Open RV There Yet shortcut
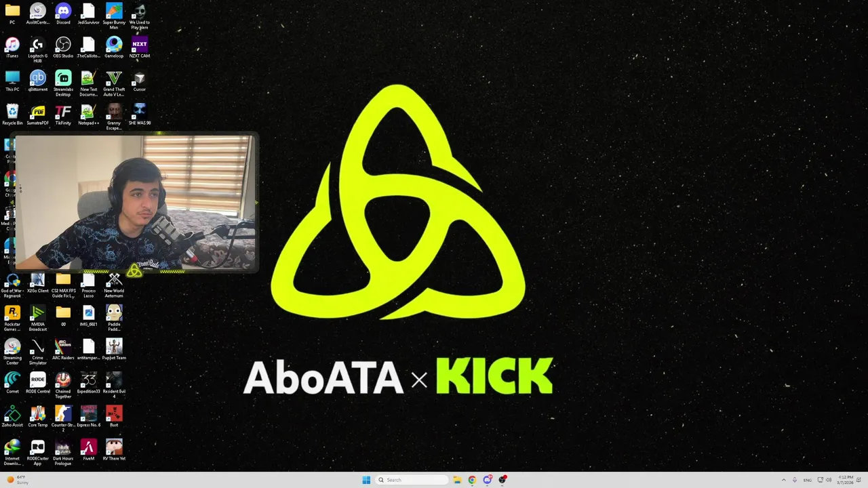 114,449
